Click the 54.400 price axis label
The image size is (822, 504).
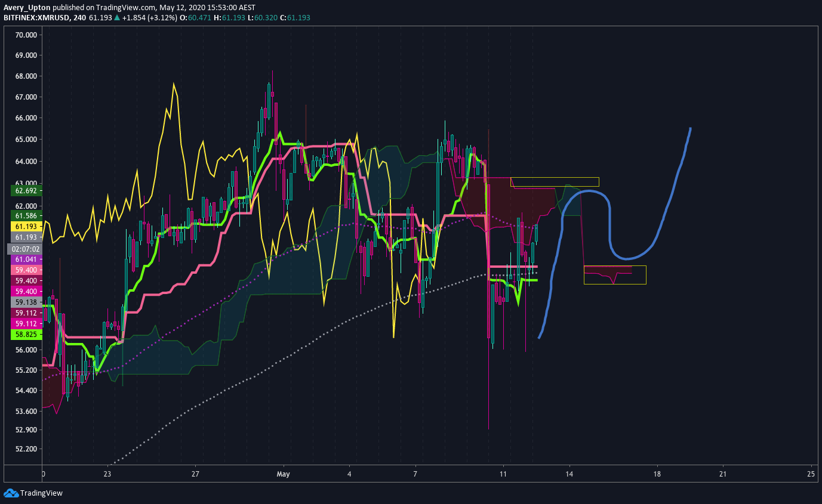tap(26, 391)
